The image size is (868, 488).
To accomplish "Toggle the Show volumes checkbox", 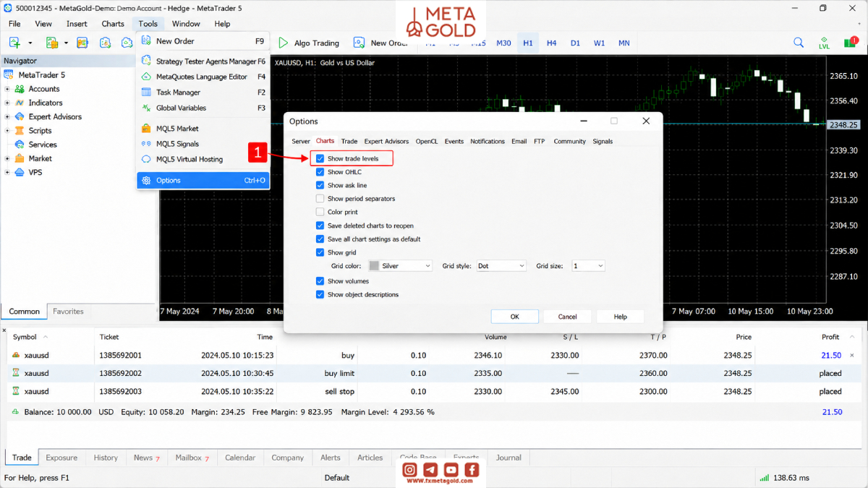I will click(x=320, y=281).
